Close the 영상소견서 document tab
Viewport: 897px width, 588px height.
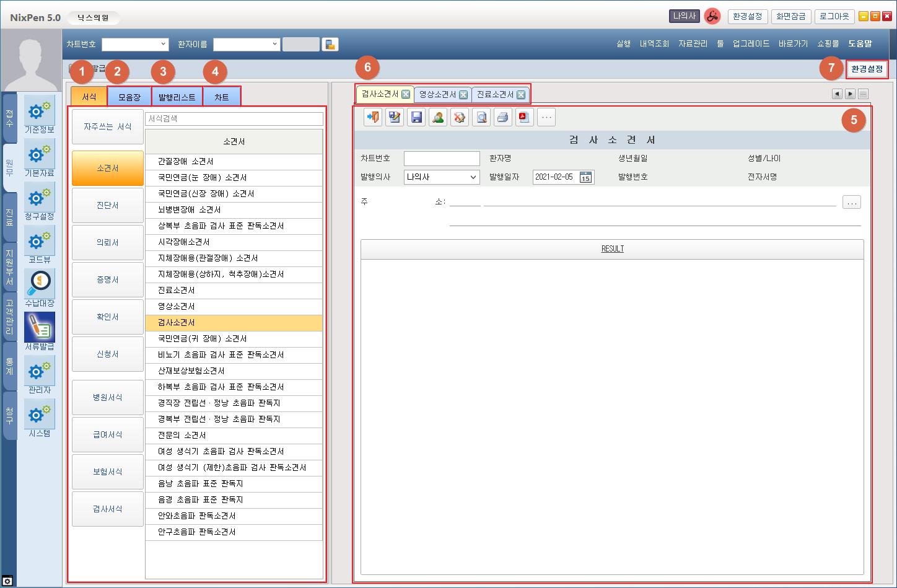[463, 95]
